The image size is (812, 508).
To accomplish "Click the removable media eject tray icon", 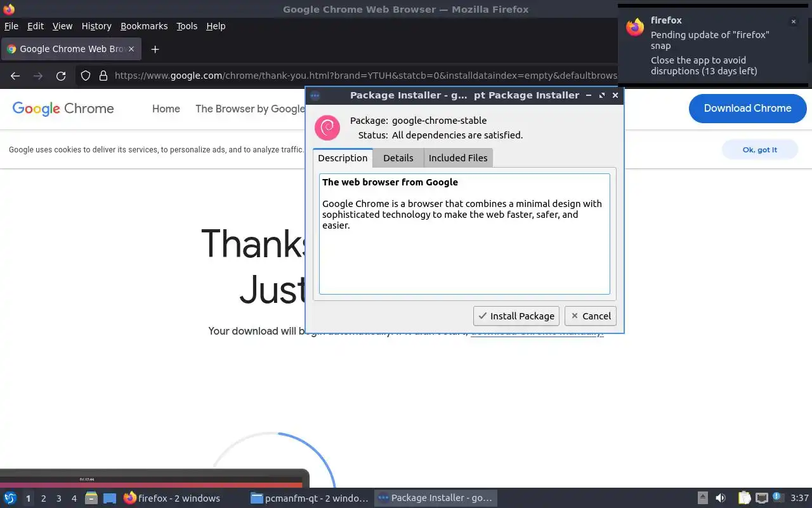I will (x=702, y=498).
